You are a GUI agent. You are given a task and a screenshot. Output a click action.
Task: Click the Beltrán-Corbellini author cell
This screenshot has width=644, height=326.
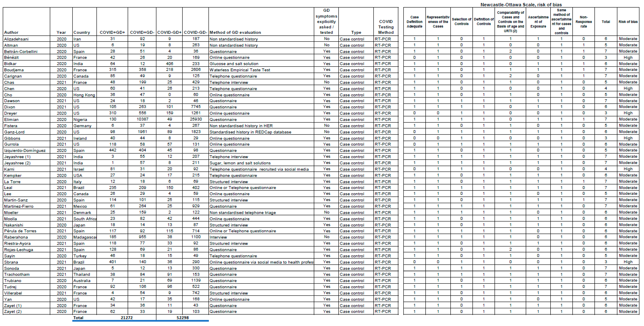coord(21,52)
